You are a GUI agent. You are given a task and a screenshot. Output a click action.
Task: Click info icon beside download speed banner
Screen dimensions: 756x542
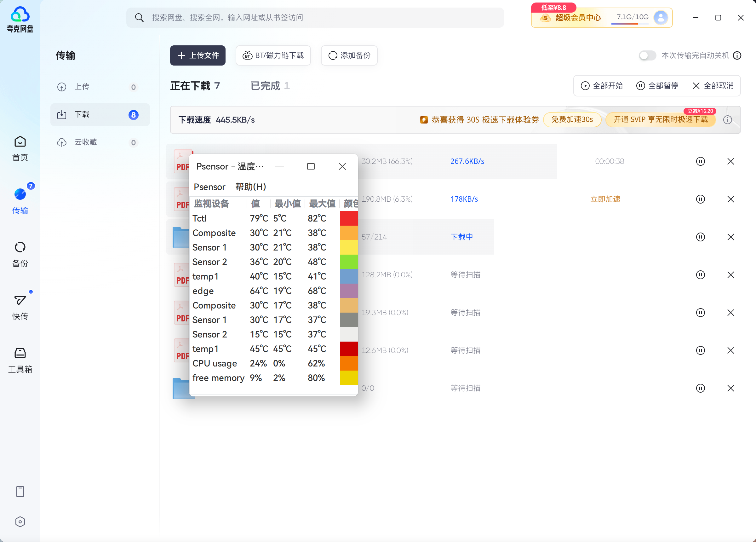(x=728, y=120)
